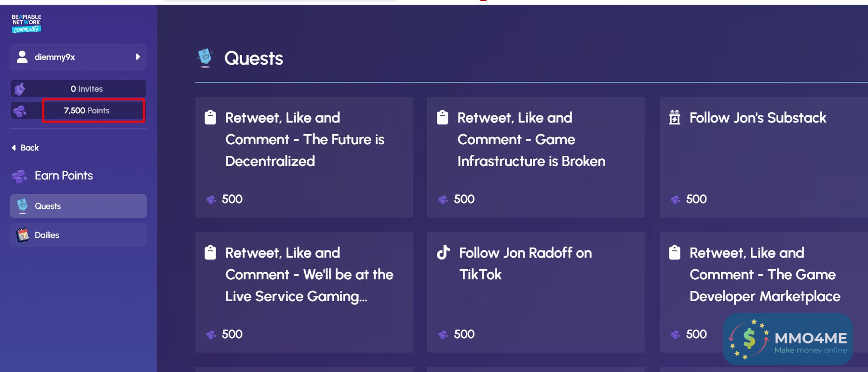Open The Future is Decentralized retweet quest

coord(304,157)
